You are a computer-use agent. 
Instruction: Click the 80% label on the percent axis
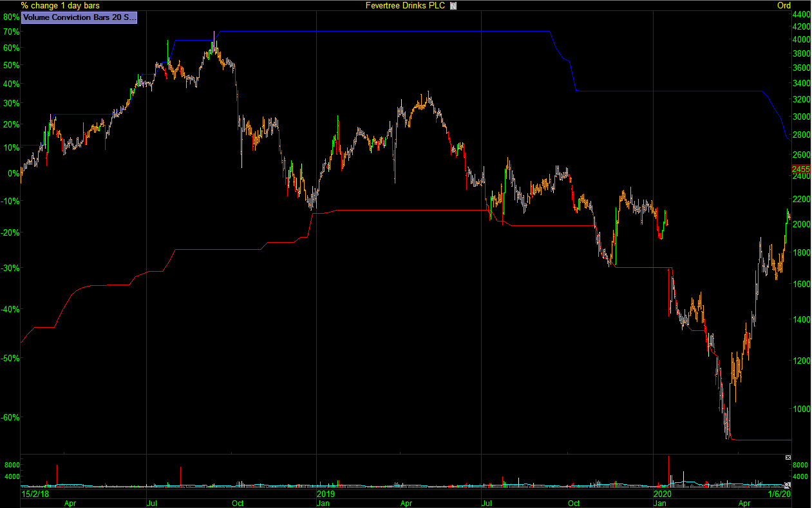point(12,17)
